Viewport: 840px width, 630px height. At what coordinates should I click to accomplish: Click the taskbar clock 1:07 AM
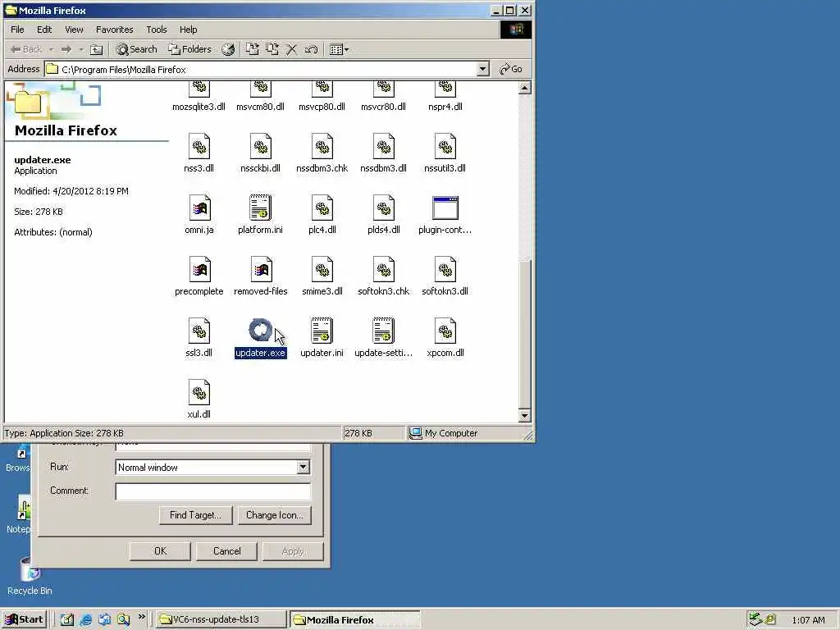[808, 620]
